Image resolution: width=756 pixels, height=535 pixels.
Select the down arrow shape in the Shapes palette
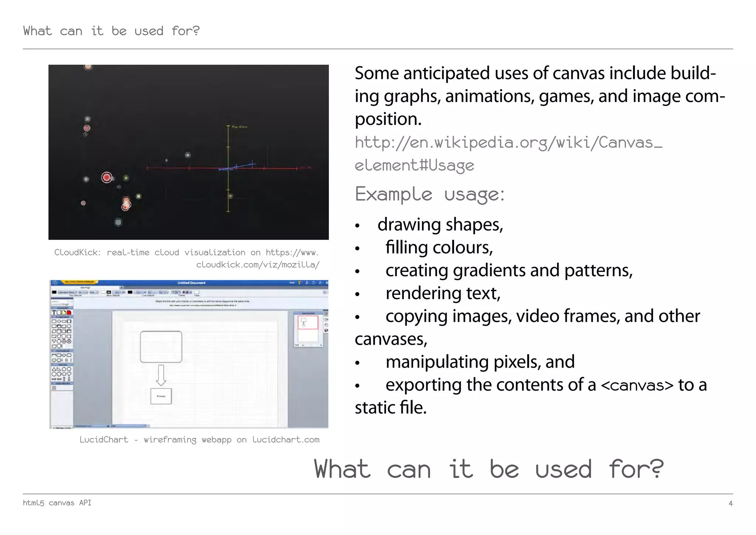pyautogui.click(x=69, y=379)
